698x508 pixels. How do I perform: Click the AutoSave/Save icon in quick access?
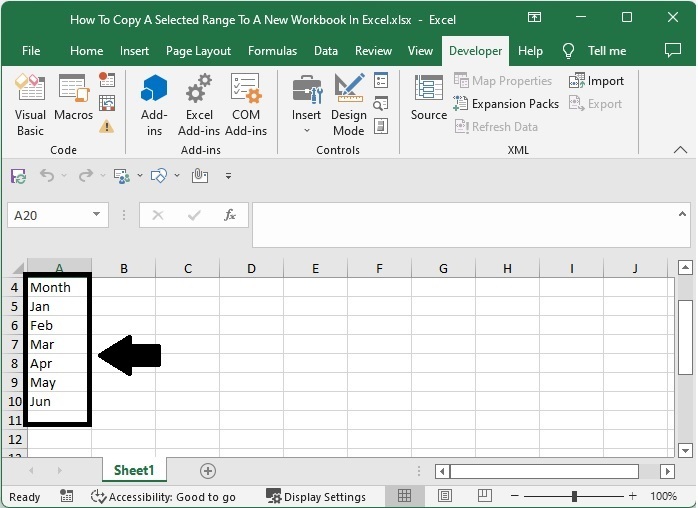point(18,176)
